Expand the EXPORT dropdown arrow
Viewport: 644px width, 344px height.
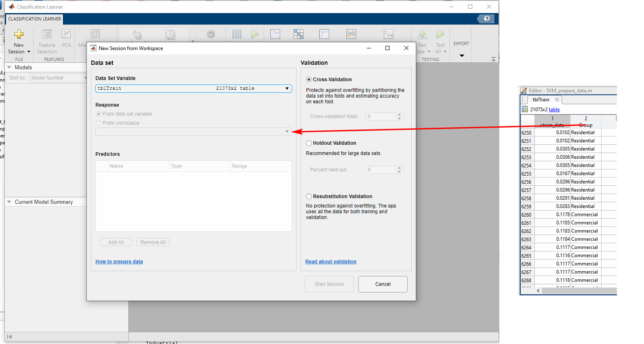[461, 56]
